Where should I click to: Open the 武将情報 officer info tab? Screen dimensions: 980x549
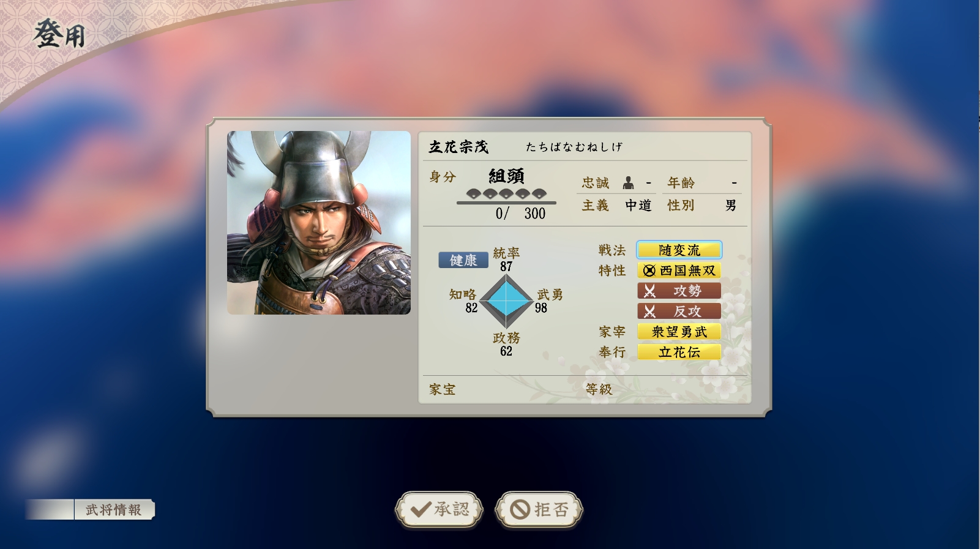[114, 510]
